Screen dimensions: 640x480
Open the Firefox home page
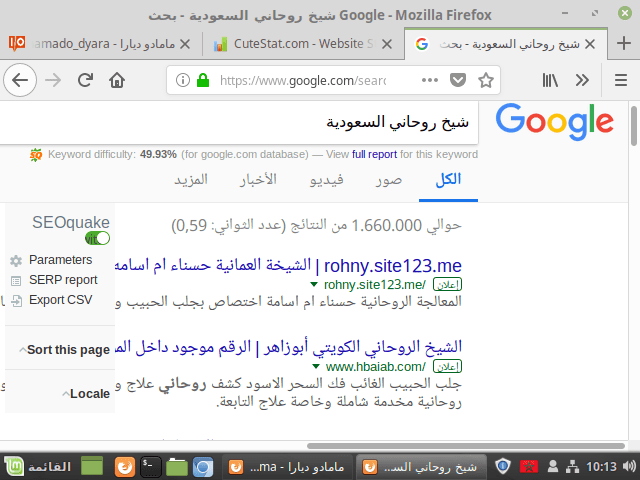pyautogui.click(x=117, y=80)
